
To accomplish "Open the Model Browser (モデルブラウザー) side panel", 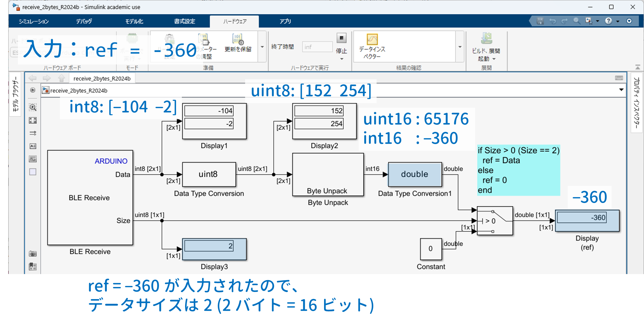I will 15,94.
